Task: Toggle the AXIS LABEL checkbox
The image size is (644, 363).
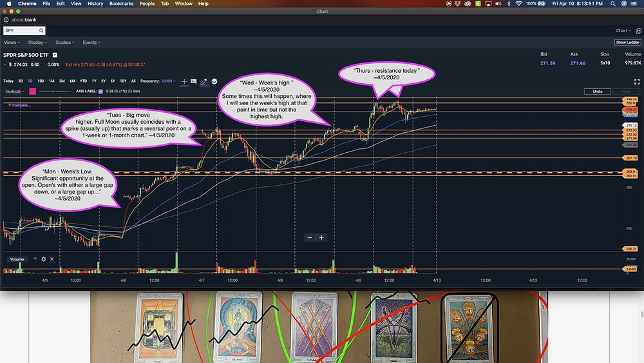Action: coord(100,92)
